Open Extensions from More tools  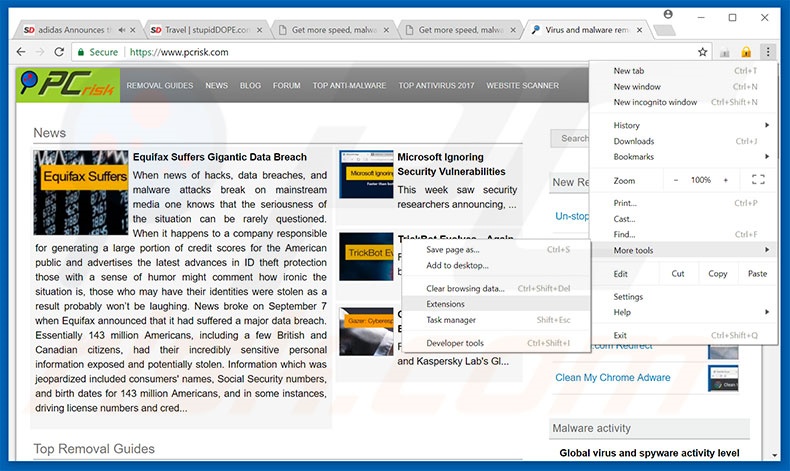(496, 304)
